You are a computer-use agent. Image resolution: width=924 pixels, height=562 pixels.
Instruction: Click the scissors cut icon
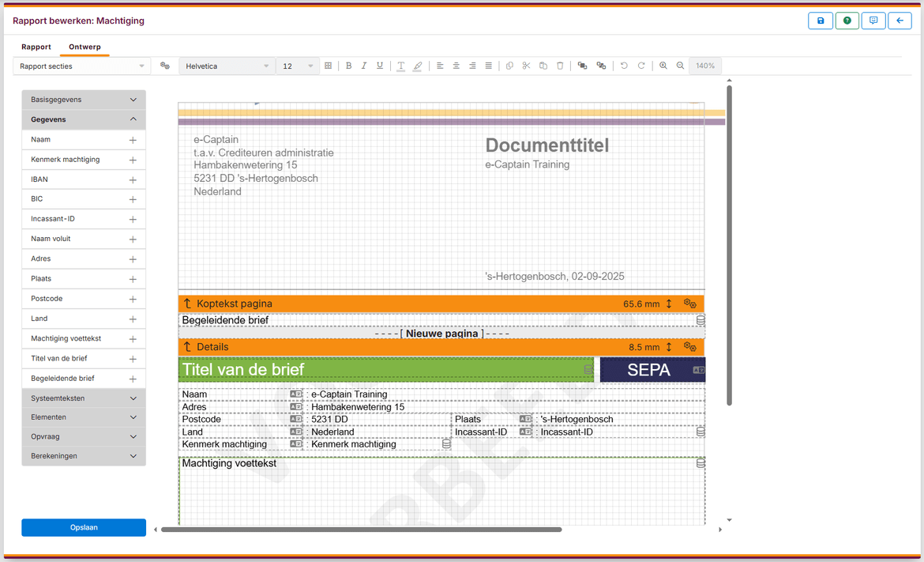point(527,66)
